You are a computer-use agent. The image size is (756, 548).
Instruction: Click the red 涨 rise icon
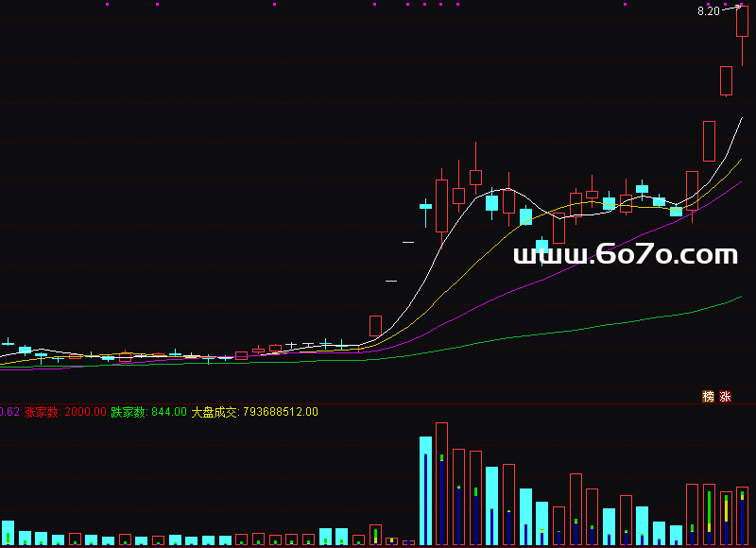[725, 396]
